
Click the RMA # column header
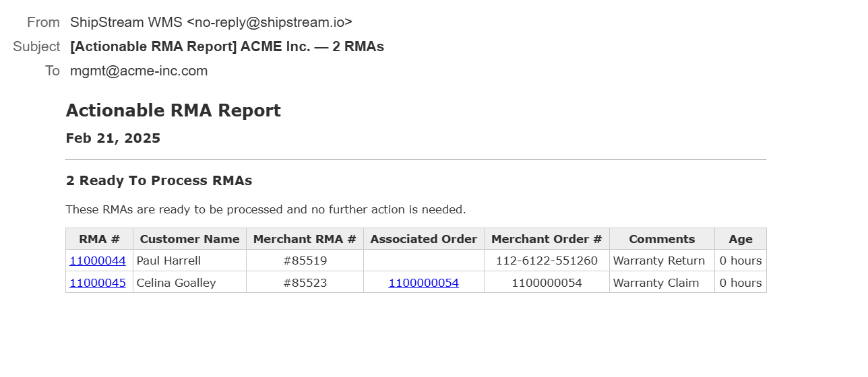pyautogui.click(x=99, y=239)
